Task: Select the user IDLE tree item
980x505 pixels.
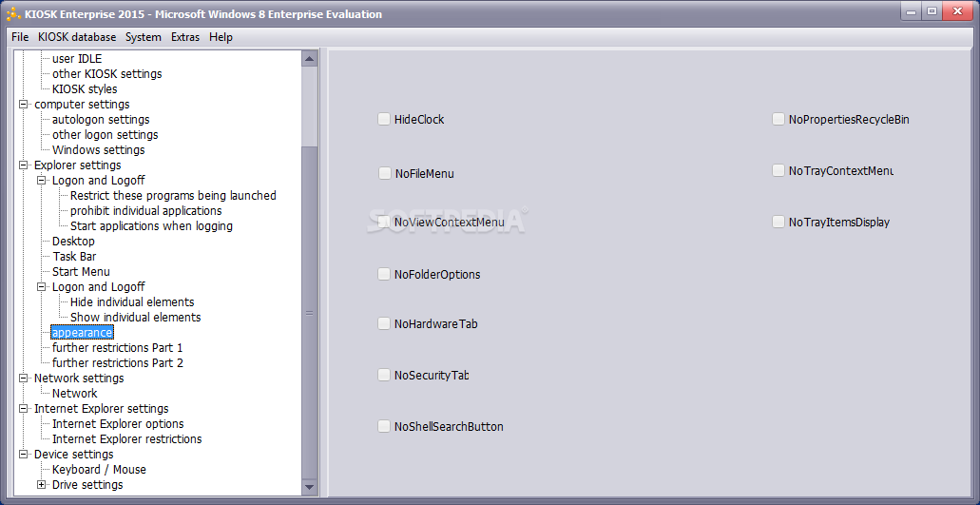Action: click(x=77, y=59)
